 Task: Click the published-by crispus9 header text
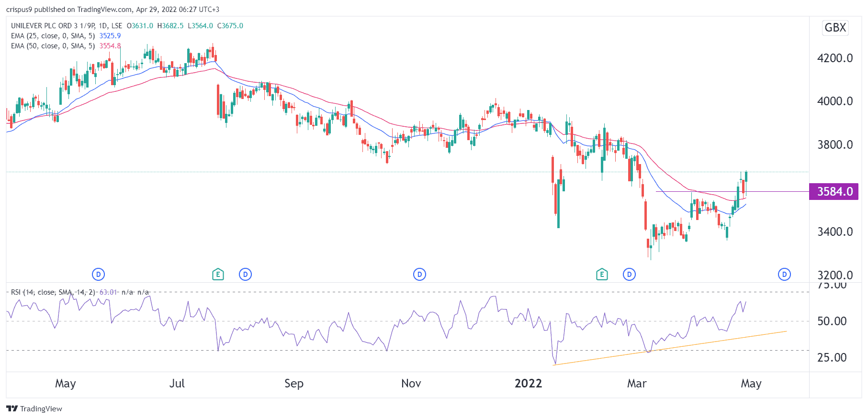click(x=113, y=9)
